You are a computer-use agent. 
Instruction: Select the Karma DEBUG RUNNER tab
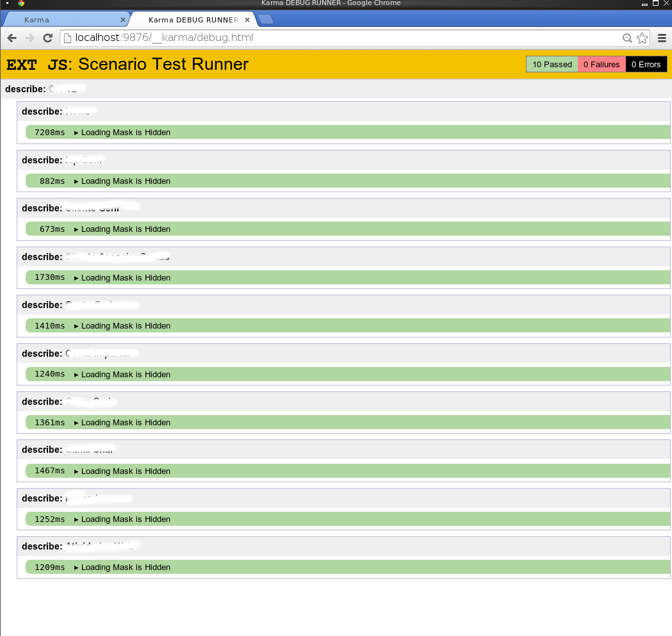tap(193, 20)
